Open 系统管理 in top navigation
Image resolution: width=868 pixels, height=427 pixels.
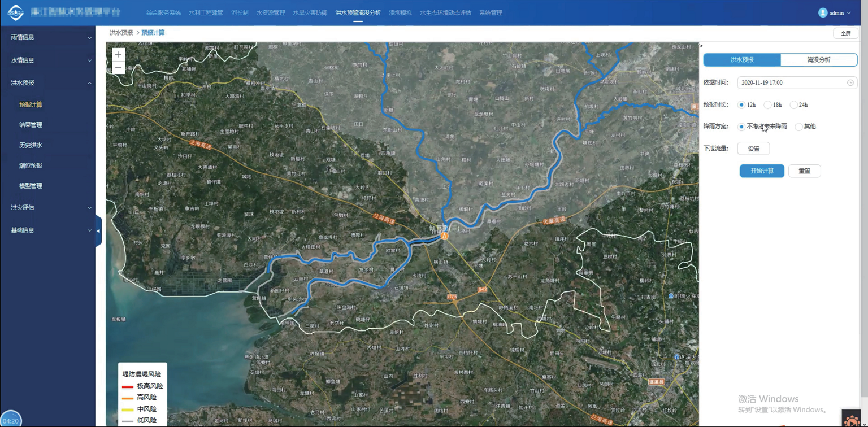(491, 12)
